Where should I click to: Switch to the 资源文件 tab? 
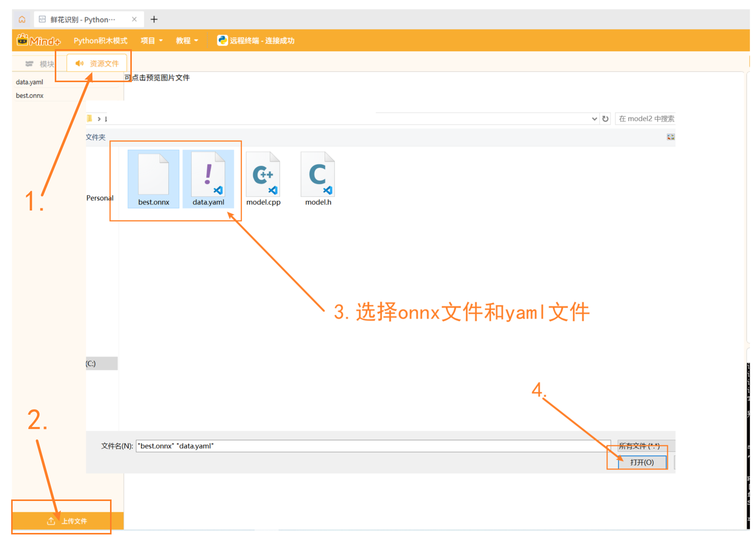pyautogui.click(x=97, y=63)
